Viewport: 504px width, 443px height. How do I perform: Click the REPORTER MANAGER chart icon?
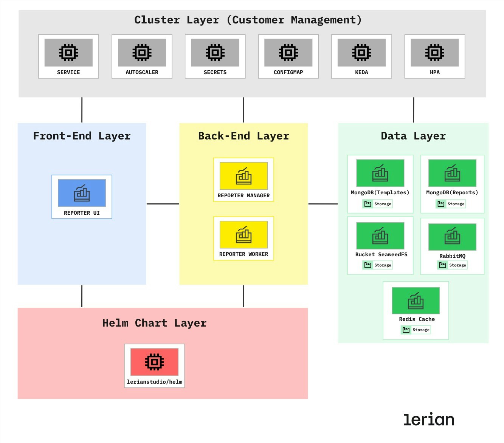(243, 175)
